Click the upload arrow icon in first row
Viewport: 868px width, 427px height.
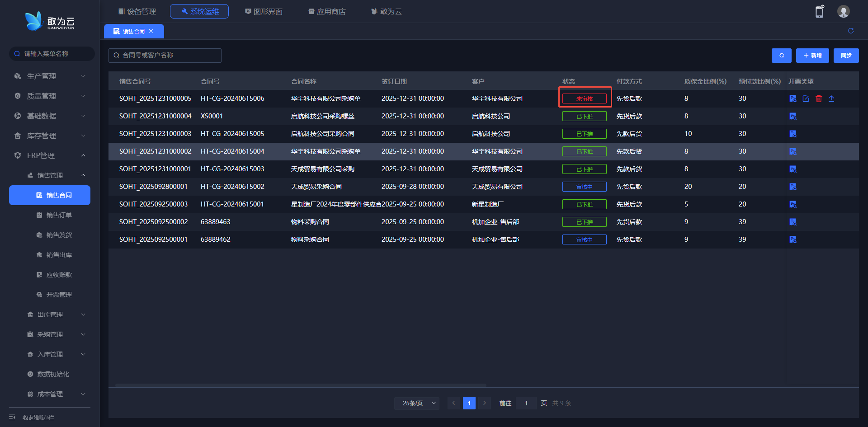(x=831, y=99)
